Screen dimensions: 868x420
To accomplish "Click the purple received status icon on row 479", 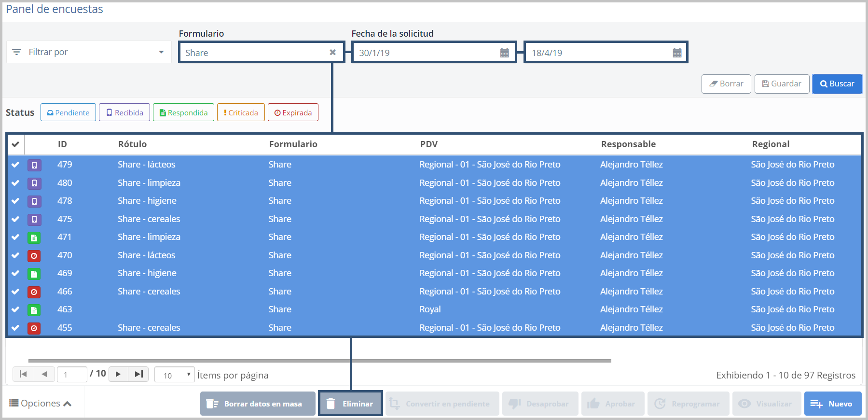I will [34, 165].
